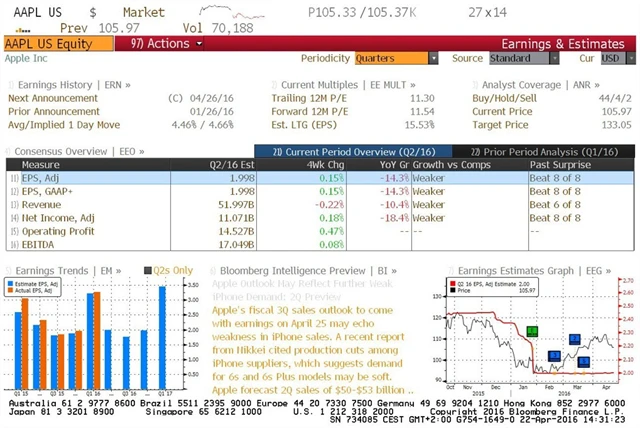This screenshot has height=428, width=640.
Task: Click the green earnings marker on the graph
Action: [532, 331]
